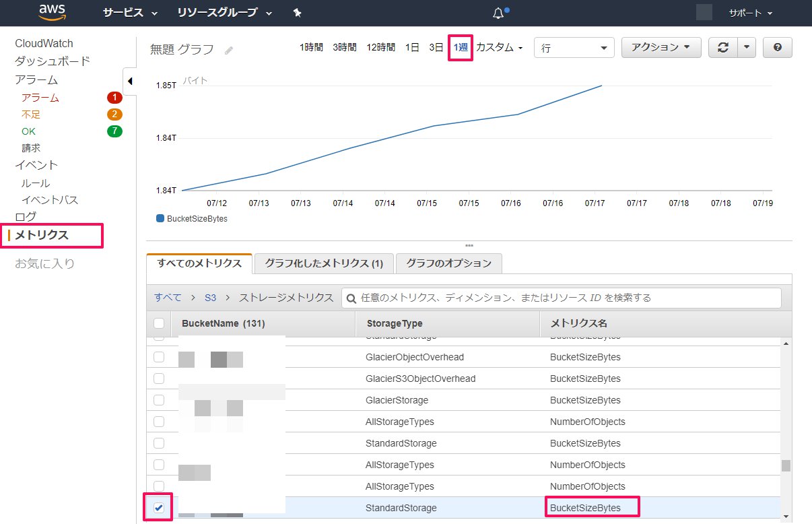Screen dimensions: 812x524
Task: Click the S3 breadcrumb link
Action: click(211, 298)
